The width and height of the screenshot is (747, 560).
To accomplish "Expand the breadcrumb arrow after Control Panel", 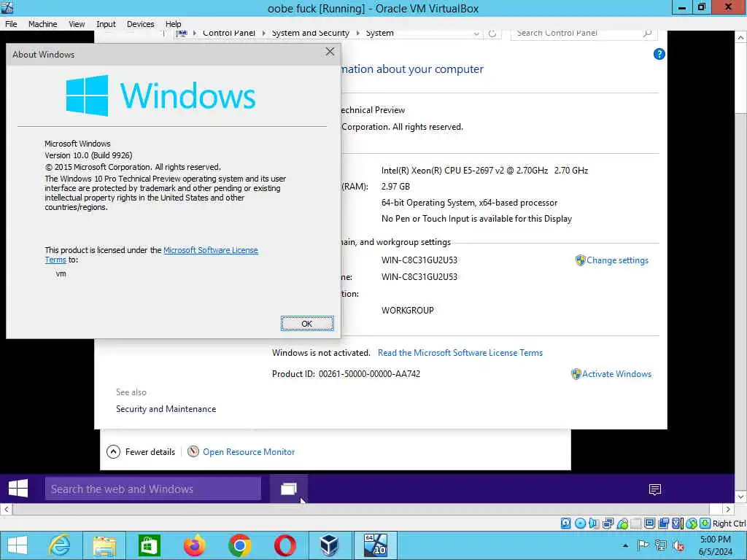I will point(264,34).
